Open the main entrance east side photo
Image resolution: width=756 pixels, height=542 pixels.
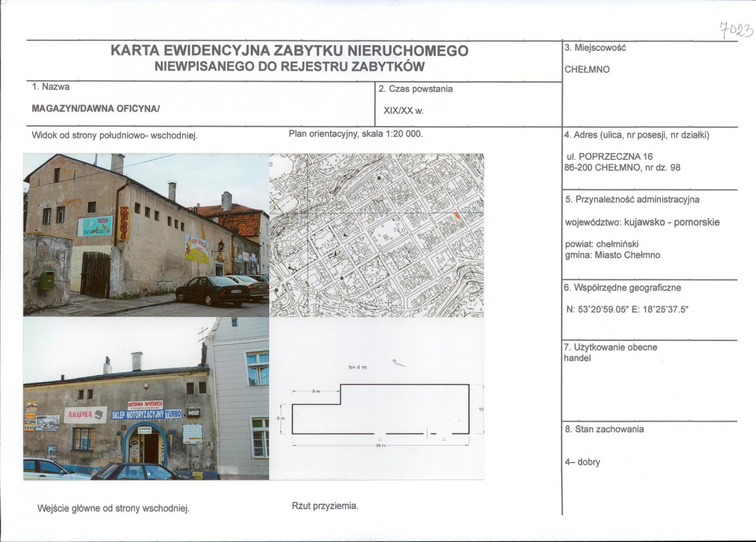pyautogui.click(x=146, y=398)
